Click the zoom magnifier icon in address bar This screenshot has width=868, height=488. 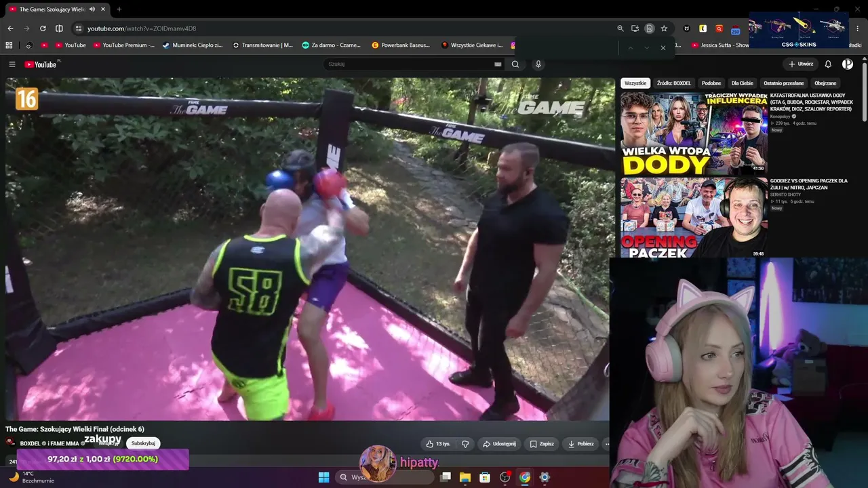click(620, 28)
